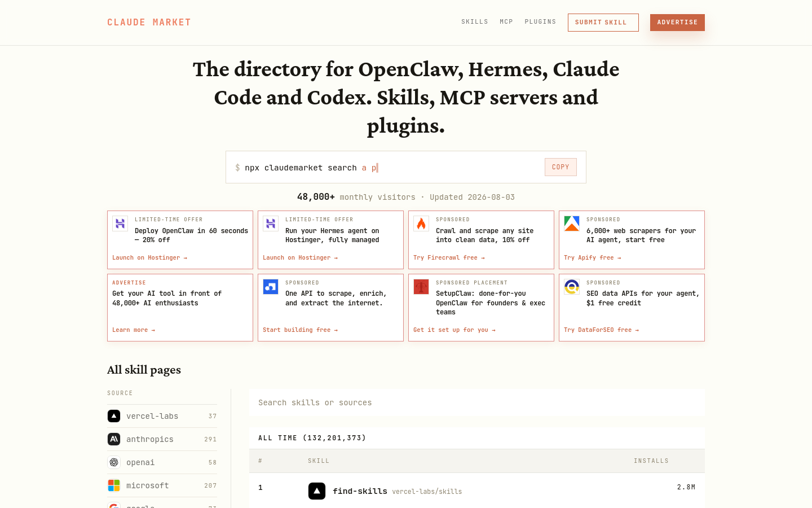Filter skills by the microsoft source

[162, 485]
